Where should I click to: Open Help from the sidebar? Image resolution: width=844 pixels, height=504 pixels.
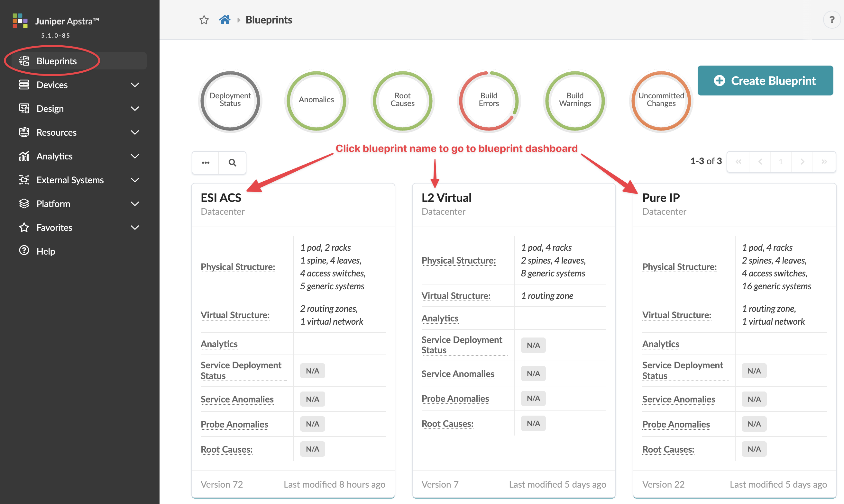pos(46,251)
